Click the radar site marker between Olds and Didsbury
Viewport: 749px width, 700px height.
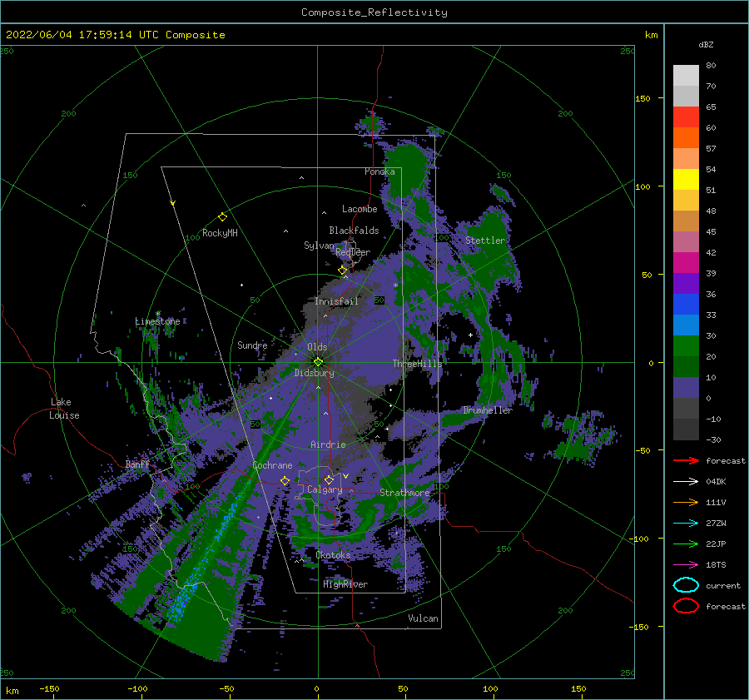[318, 362]
